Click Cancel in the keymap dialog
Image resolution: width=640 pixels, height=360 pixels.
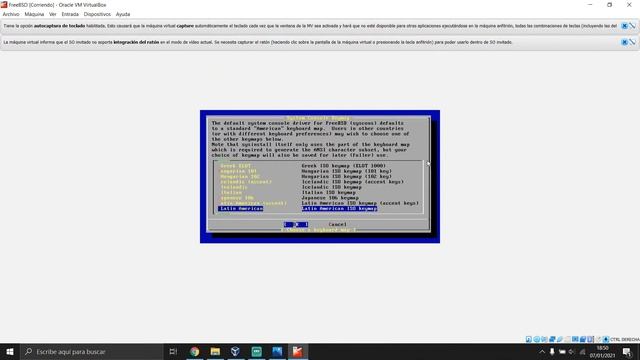click(x=338, y=224)
